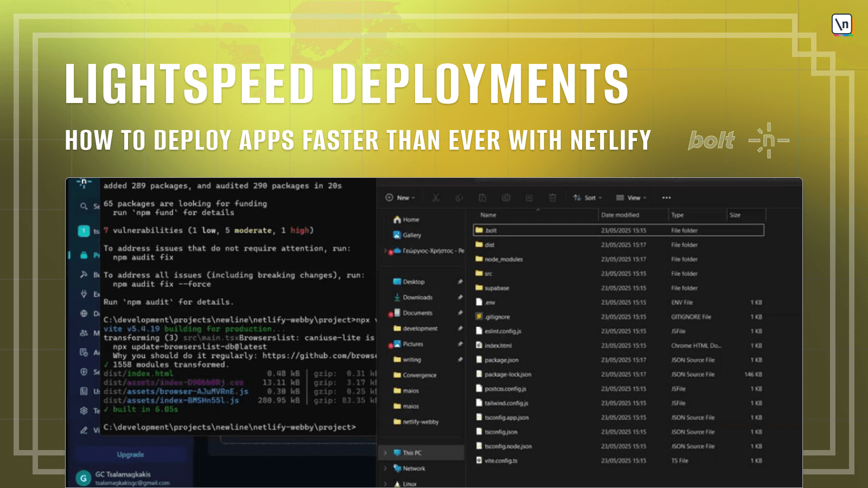This screenshot has width=868, height=488.
Task: Click the newline logo in top corner
Action: click(842, 25)
